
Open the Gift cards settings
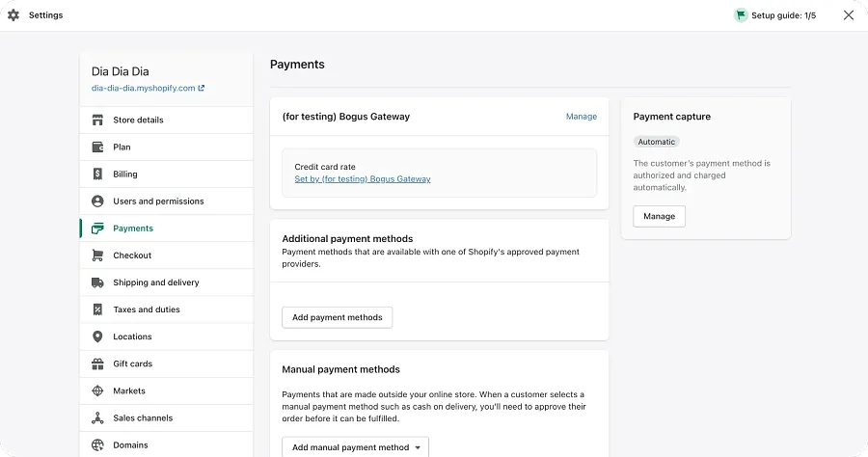tap(166, 363)
